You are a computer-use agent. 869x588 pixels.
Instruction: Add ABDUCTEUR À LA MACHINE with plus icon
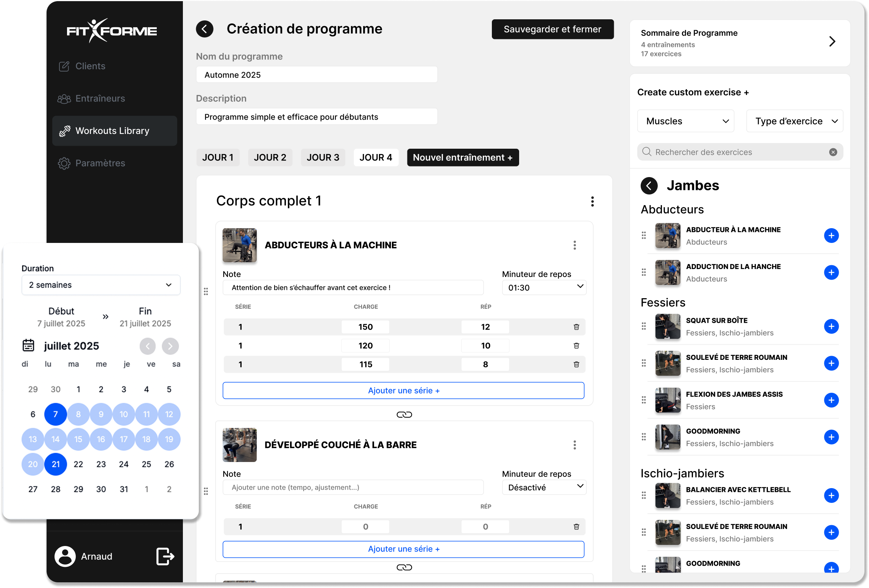(831, 235)
